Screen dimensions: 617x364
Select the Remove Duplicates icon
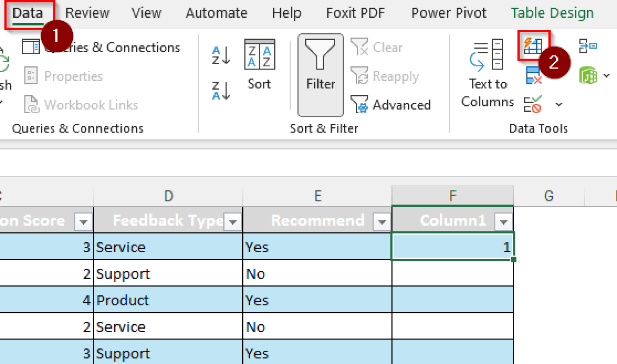[x=534, y=76]
